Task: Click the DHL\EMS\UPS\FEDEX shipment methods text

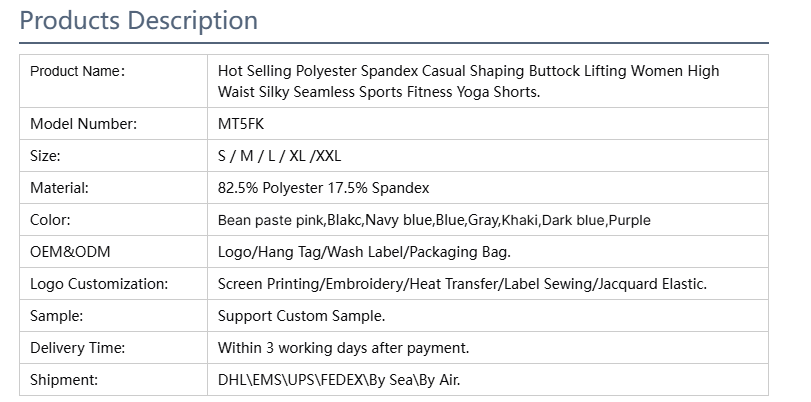Action: click(x=339, y=380)
